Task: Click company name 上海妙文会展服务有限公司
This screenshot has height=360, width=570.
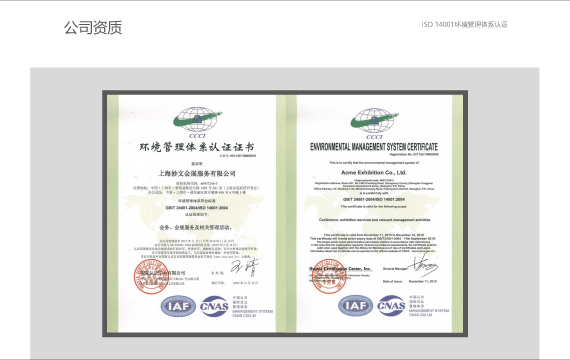Action: click(197, 173)
